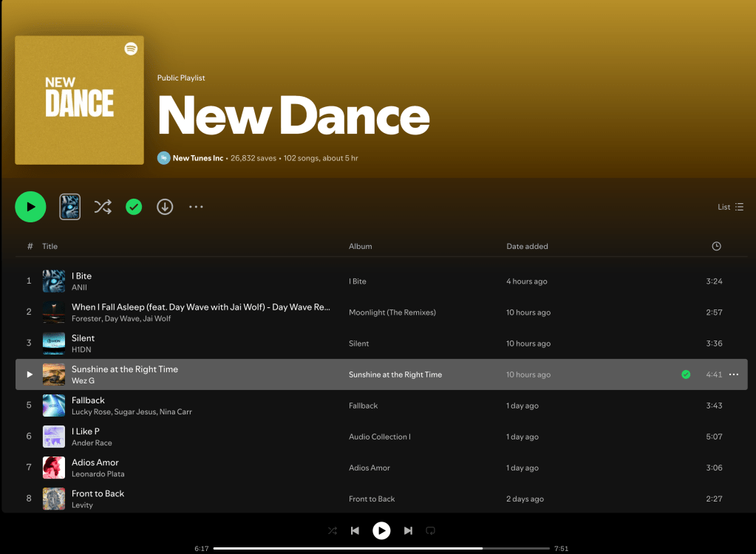Click Front to Back artwork thumbnail
This screenshot has width=756, height=554.
coord(53,499)
